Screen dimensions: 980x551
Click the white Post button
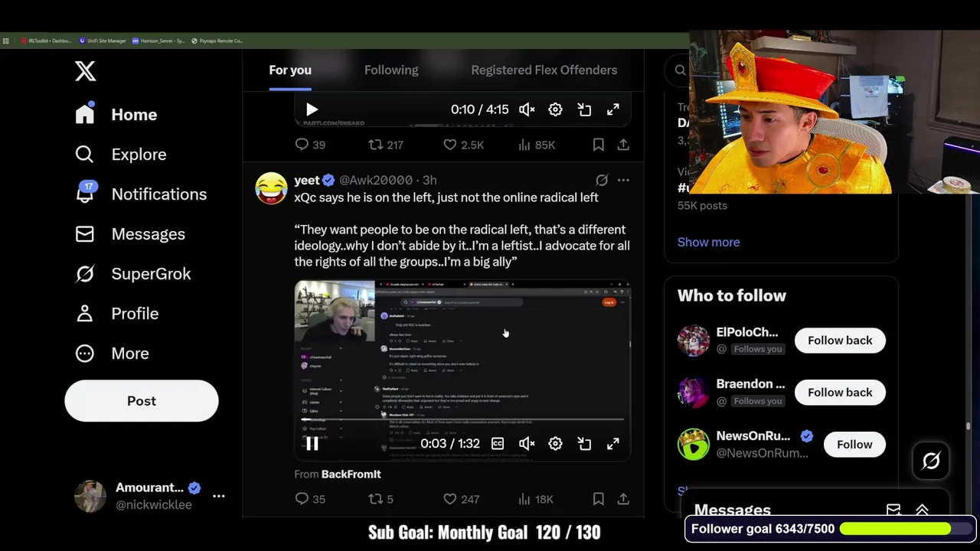tap(142, 400)
